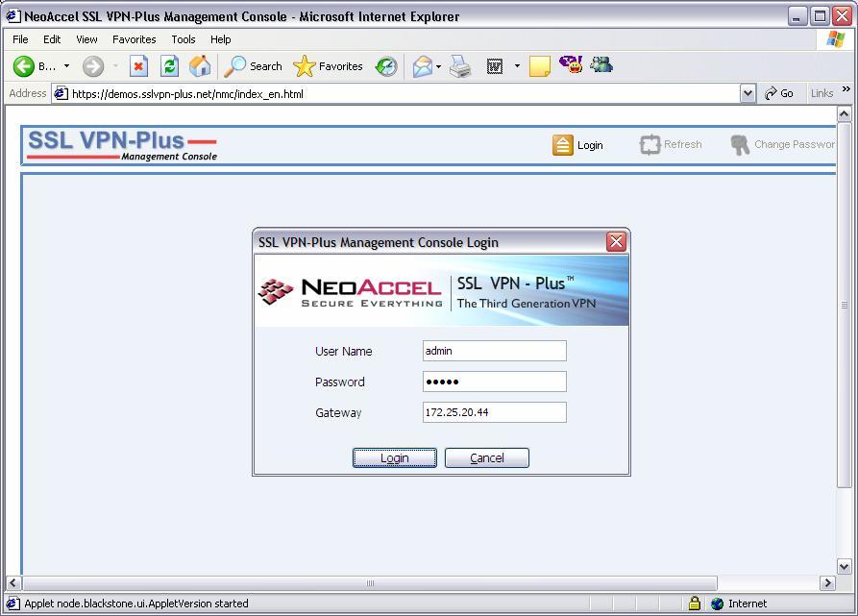Click the horizontal scrollbar thumb
This screenshot has height=616, width=858.
[x=370, y=583]
